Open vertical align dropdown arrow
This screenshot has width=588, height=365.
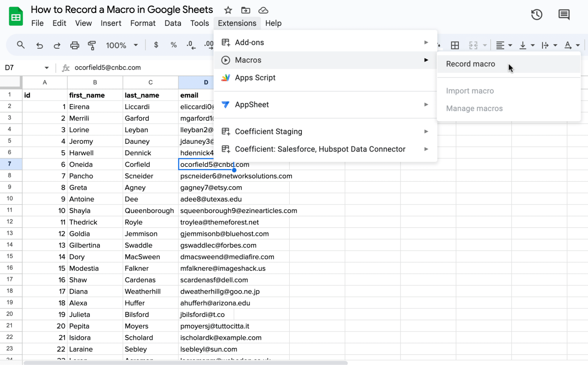pyautogui.click(x=533, y=45)
